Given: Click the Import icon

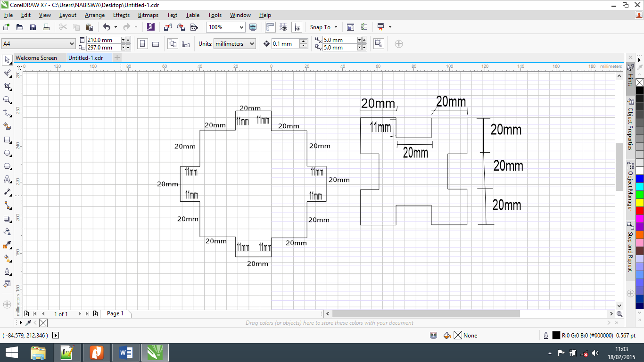Looking at the screenshot, I should [x=168, y=27].
